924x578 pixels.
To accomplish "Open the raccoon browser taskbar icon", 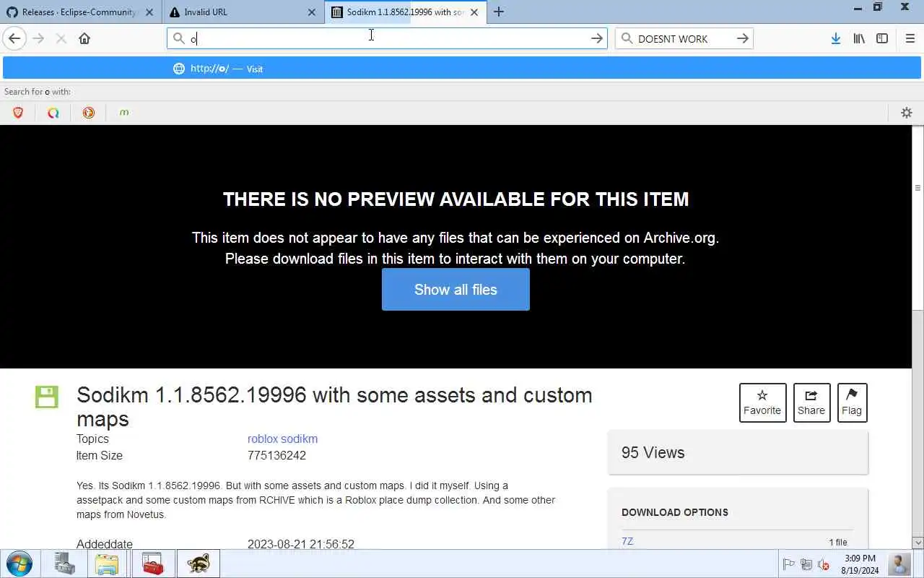I will (x=198, y=564).
